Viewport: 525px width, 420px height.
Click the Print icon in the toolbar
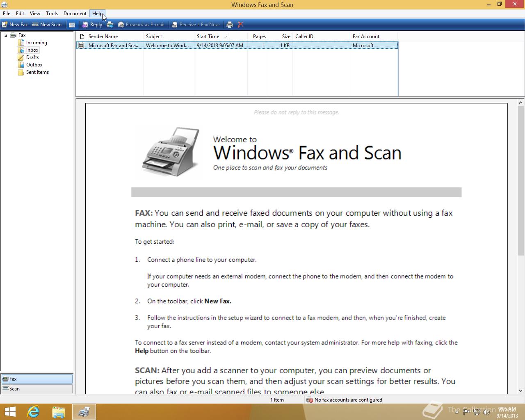230,25
